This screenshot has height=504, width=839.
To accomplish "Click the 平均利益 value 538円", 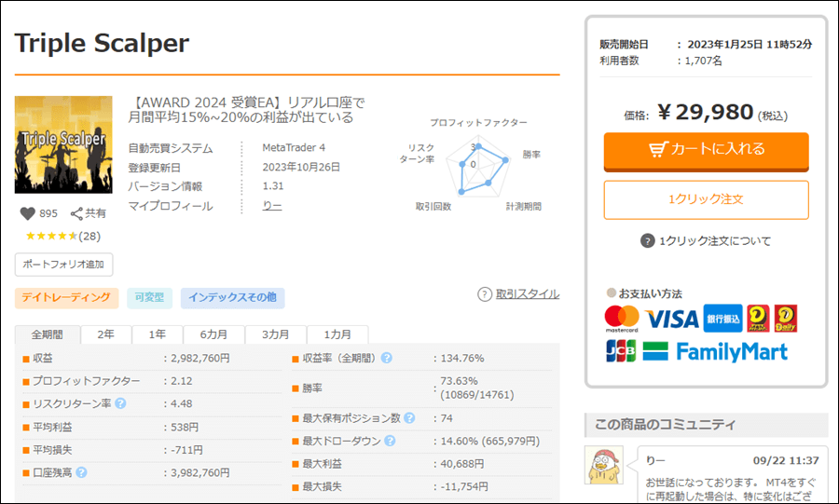I will pos(185,427).
